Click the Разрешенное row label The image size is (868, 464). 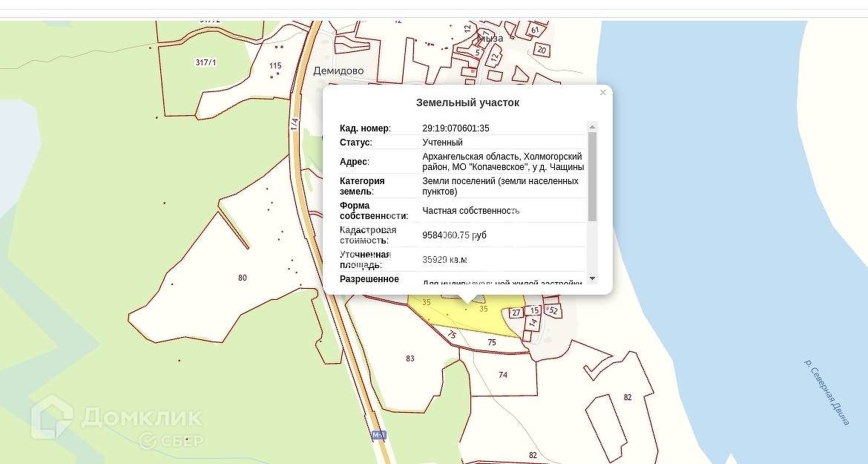(369, 279)
